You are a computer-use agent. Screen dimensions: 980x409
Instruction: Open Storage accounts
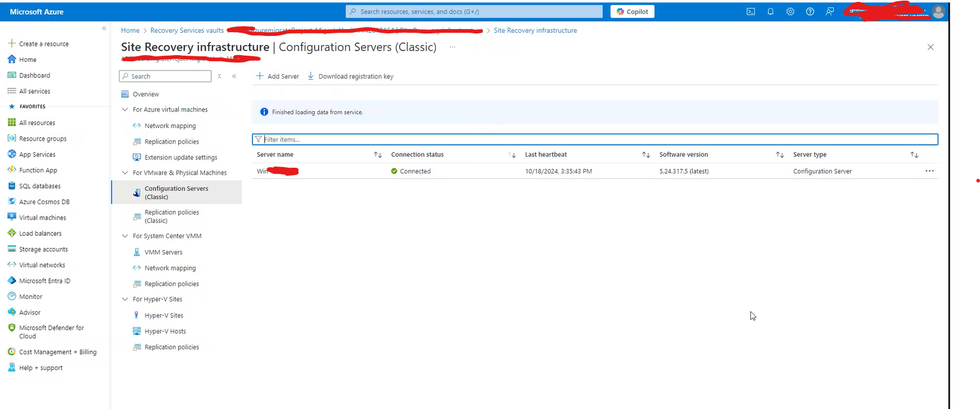[38, 249]
